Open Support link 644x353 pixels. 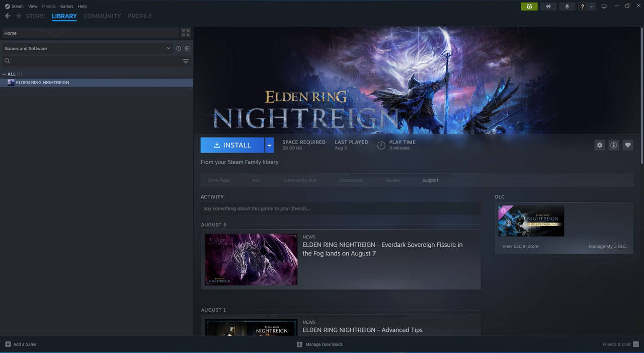pos(430,180)
